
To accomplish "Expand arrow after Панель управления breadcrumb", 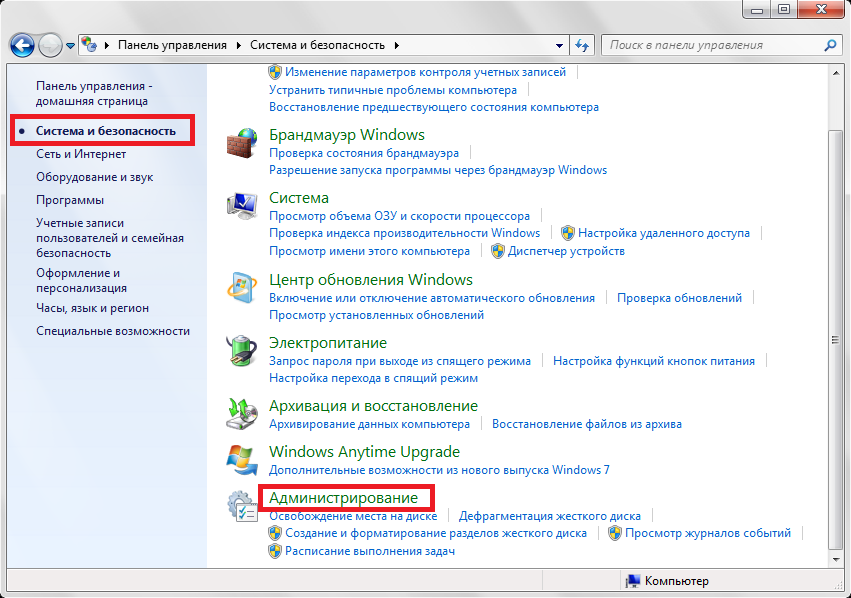I will click(x=238, y=46).
